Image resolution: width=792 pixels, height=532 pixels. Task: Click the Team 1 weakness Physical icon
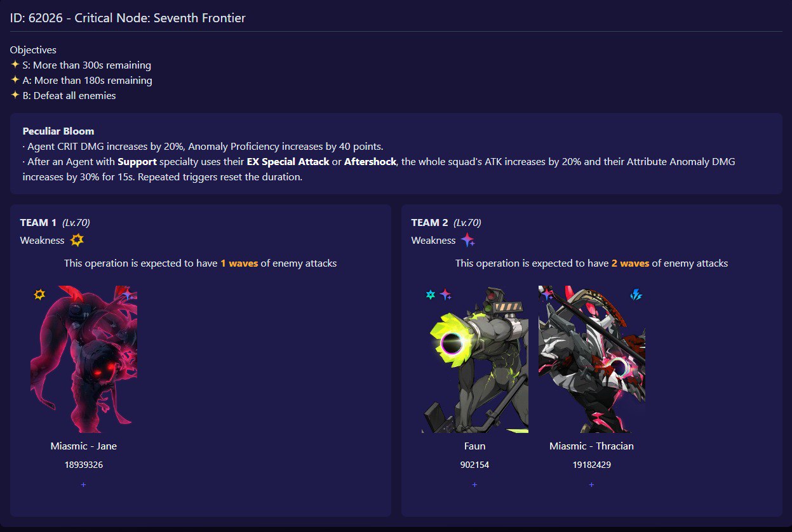click(77, 240)
